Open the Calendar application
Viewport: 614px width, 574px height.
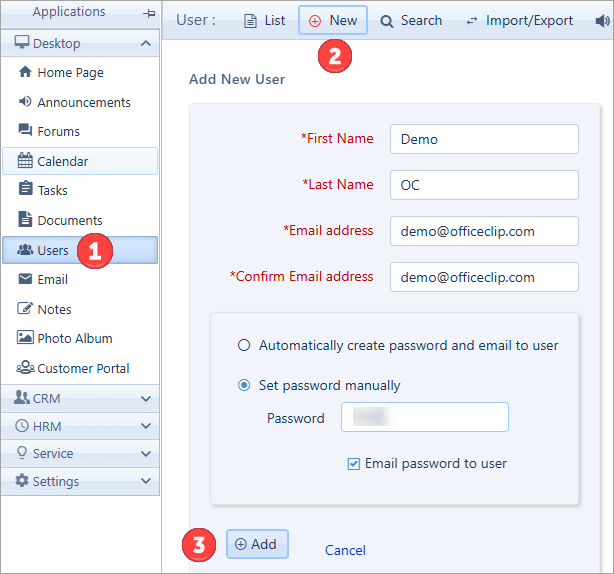click(x=62, y=161)
